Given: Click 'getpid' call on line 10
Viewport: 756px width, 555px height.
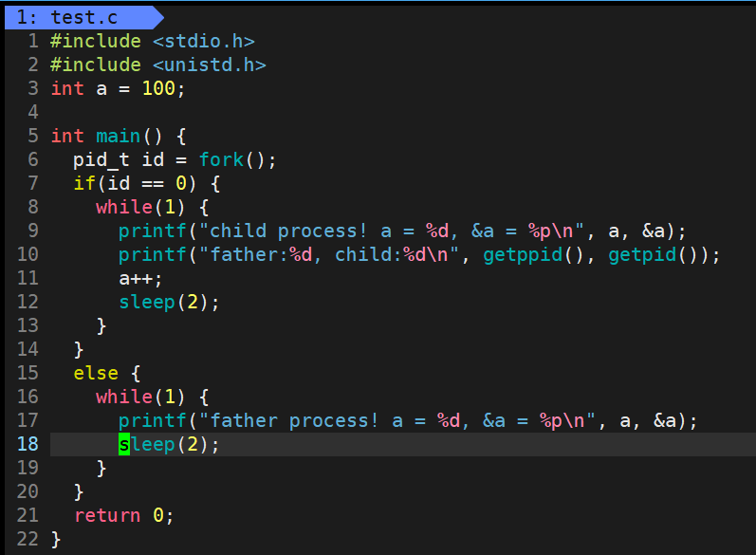Looking at the screenshot, I should point(642,254).
